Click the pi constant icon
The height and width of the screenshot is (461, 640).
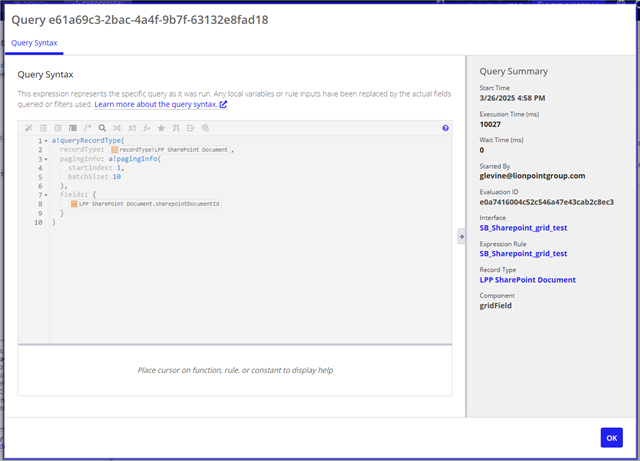(176, 128)
